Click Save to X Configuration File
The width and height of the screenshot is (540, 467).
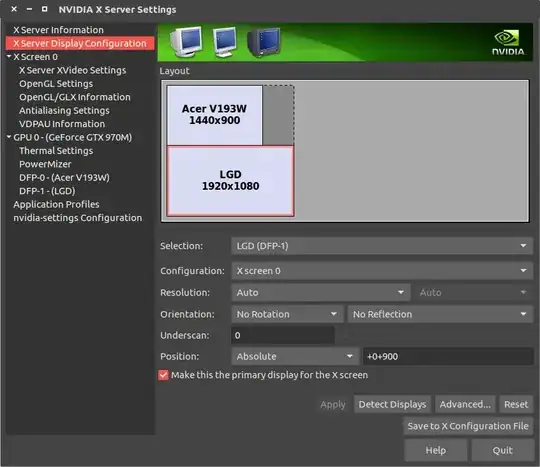click(468, 426)
